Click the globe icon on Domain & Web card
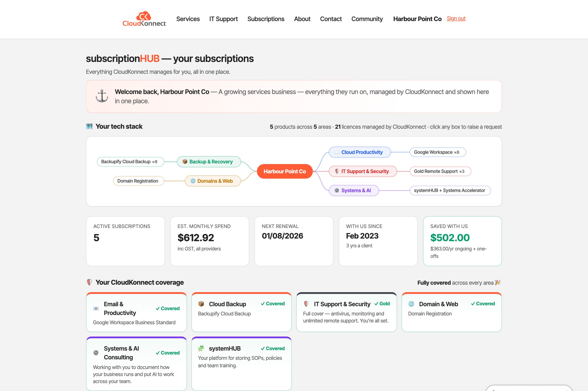 (411, 304)
